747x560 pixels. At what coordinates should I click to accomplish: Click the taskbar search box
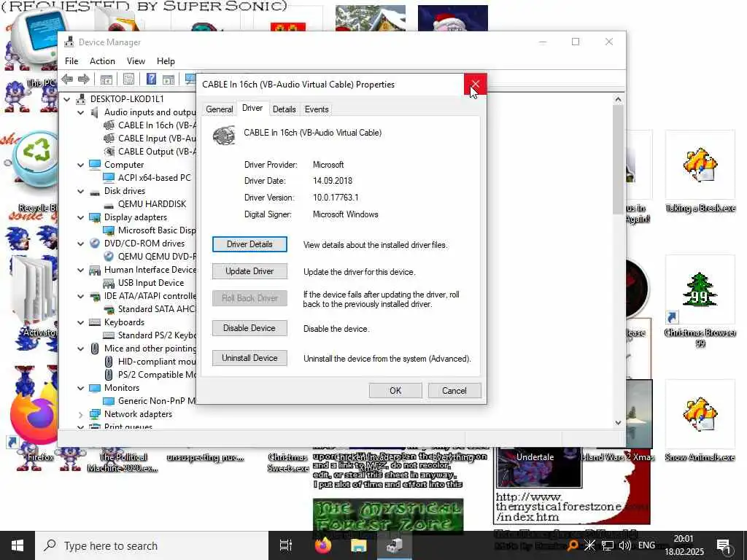click(x=152, y=545)
